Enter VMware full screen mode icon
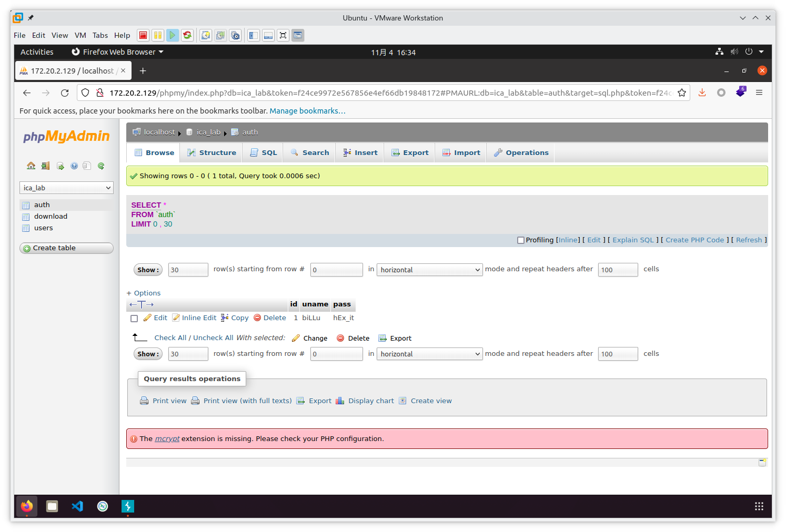The width and height of the screenshot is (786, 532). 283,35
